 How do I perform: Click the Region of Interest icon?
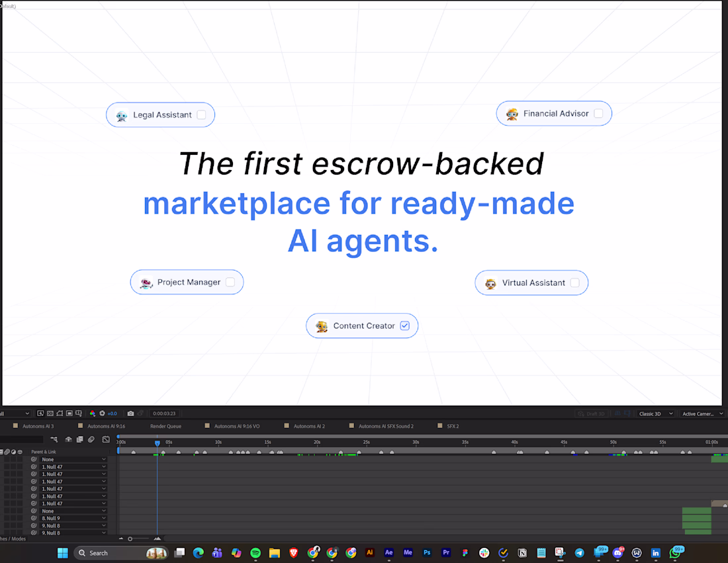tap(69, 413)
